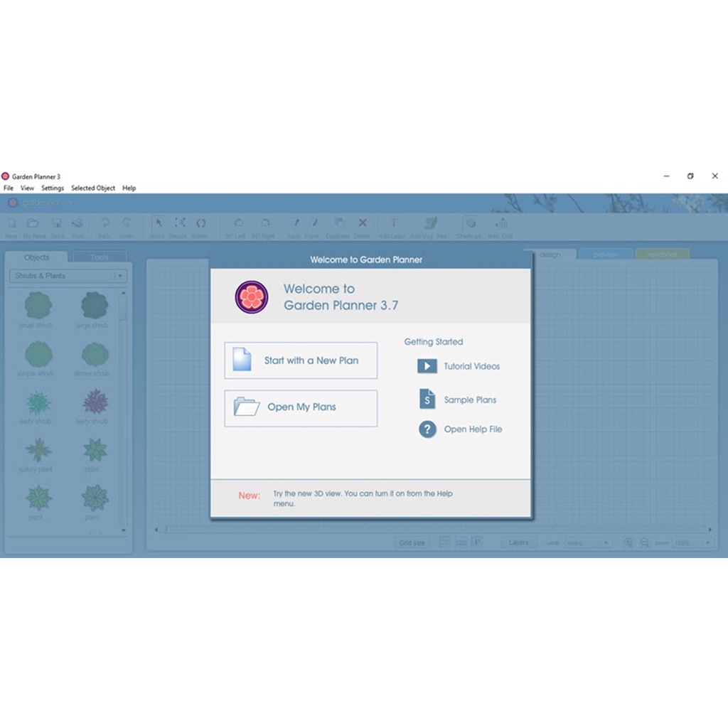728x728 pixels.
Task: Toggle the Max Grid option
Action: 500,224
